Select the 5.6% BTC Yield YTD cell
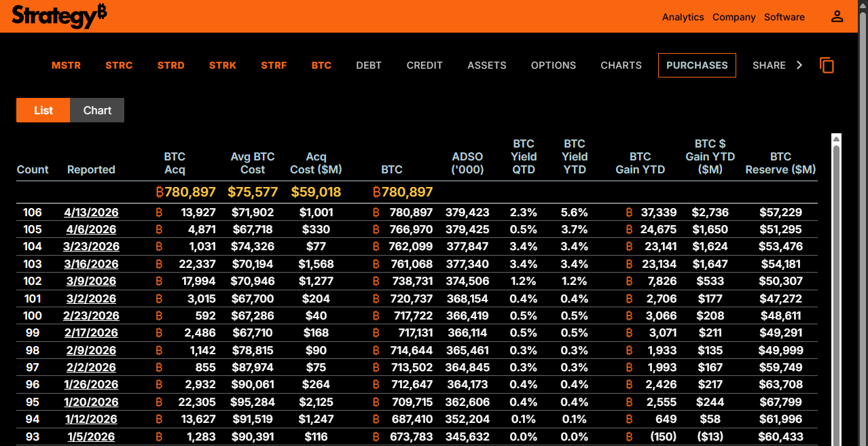The width and height of the screenshot is (868, 446). click(575, 212)
